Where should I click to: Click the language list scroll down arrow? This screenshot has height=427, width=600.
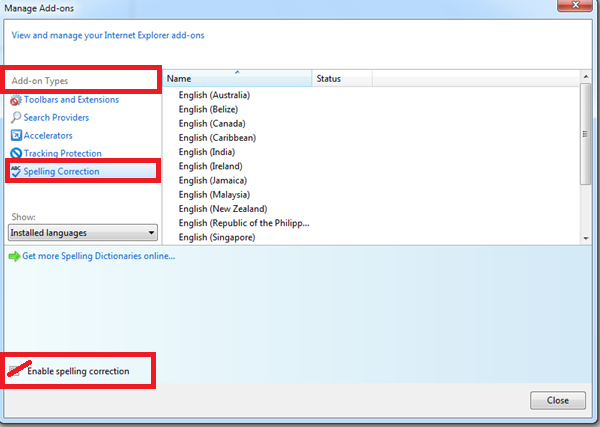[x=586, y=238]
